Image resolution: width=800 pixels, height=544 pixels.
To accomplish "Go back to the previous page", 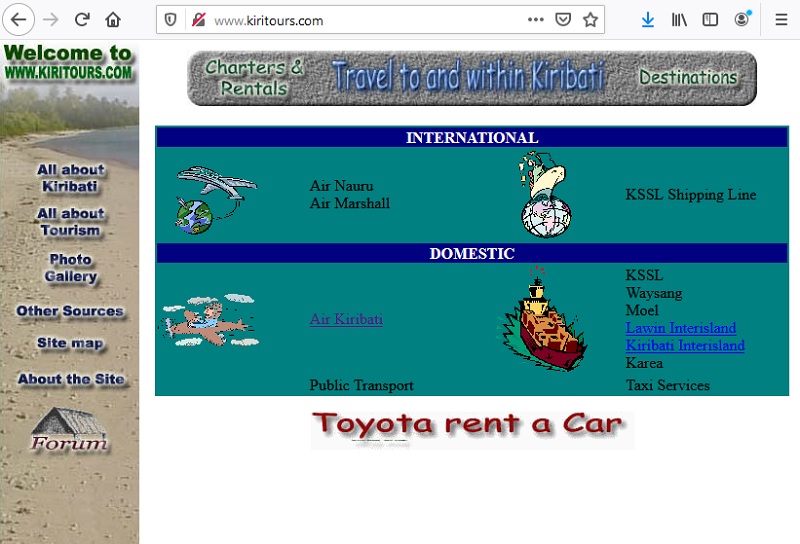I will click(x=19, y=20).
